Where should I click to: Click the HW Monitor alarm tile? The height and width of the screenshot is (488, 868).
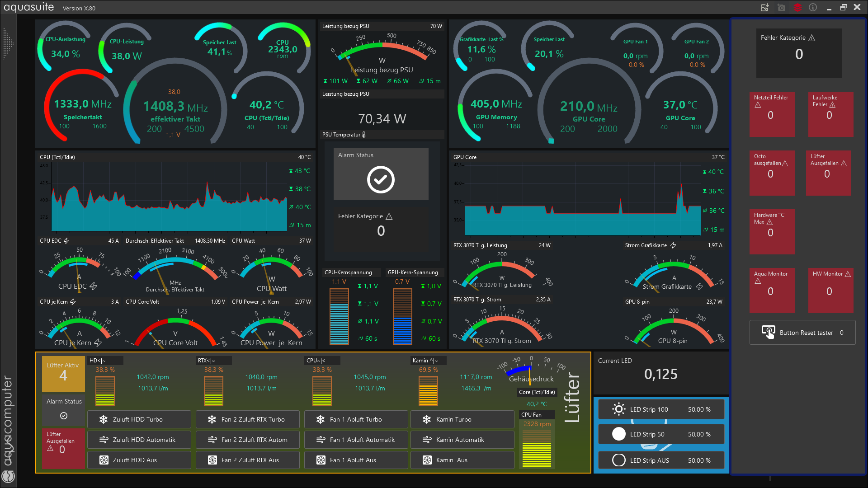tap(830, 290)
